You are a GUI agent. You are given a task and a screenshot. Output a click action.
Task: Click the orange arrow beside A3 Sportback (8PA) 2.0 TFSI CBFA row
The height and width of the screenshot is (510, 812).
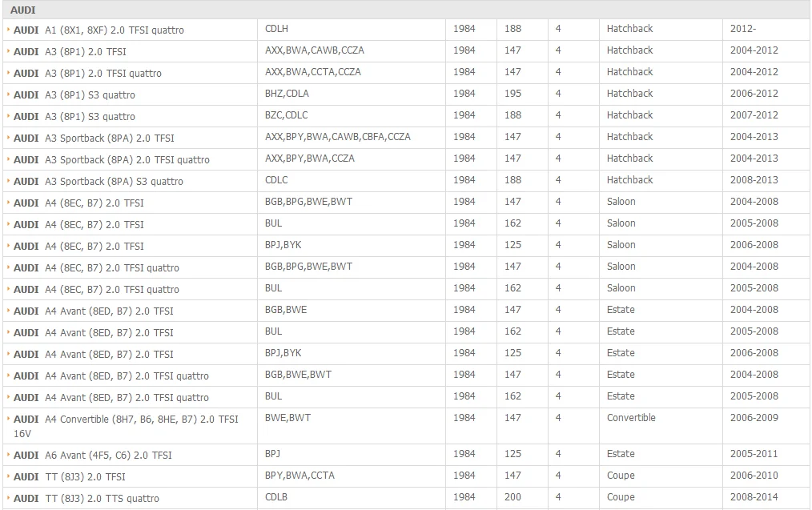(8, 138)
